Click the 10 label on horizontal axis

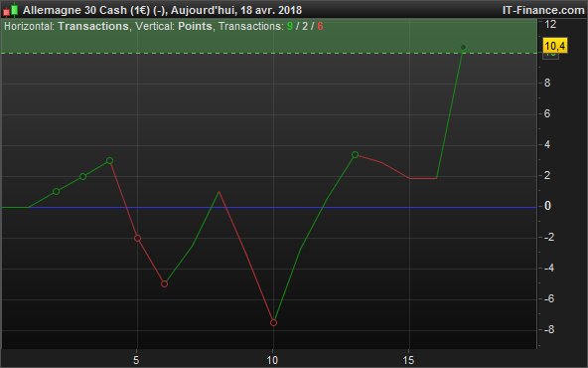[x=272, y=360]
